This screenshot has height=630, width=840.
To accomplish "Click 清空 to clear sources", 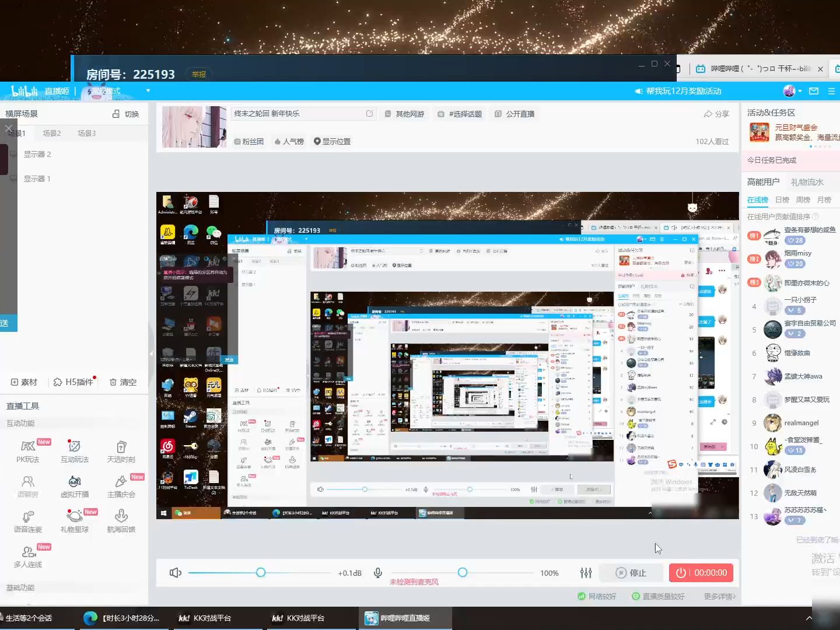I will (123, 382).
